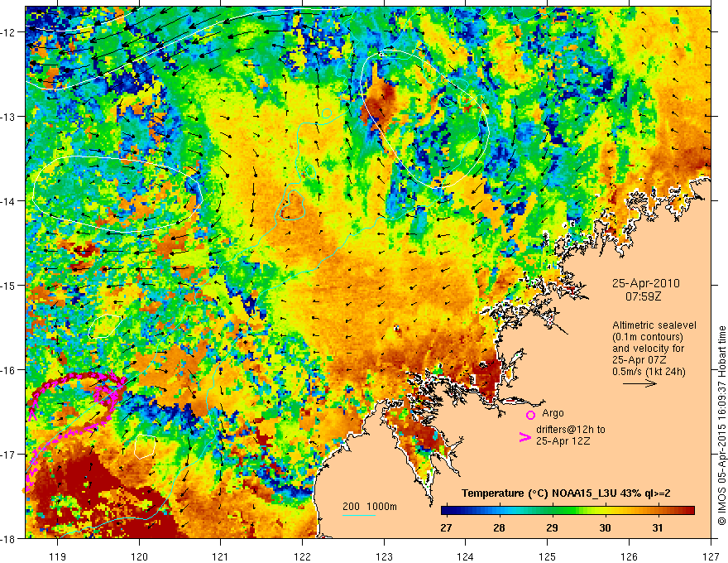The height and width of the screenshot is (563, 728).
Task: Click the cyan 200/1000m bathymetry legend line
Action: click(x=359, y=515)
